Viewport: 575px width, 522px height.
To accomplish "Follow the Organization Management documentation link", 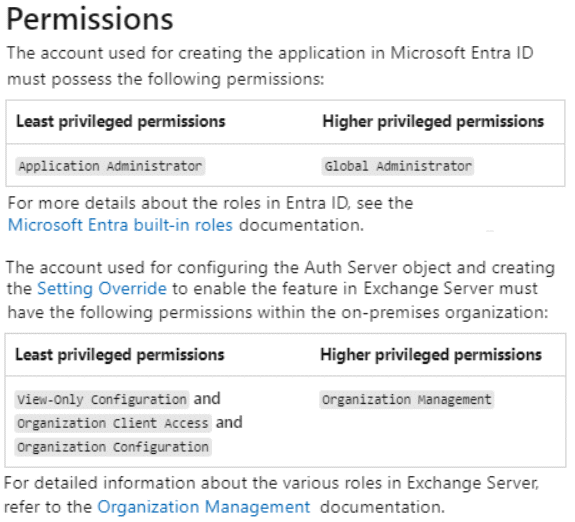I will coord(204,507).
